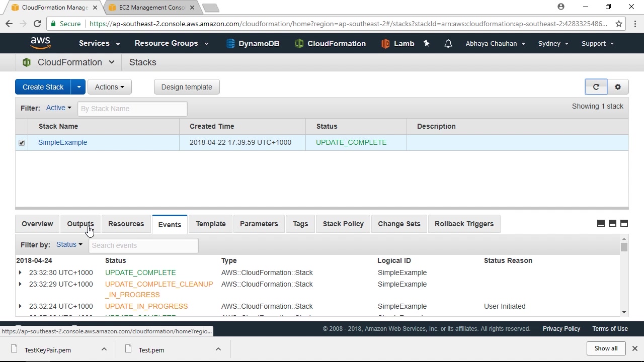
Task: Maximize the details pane
Action: coord(624,224)
